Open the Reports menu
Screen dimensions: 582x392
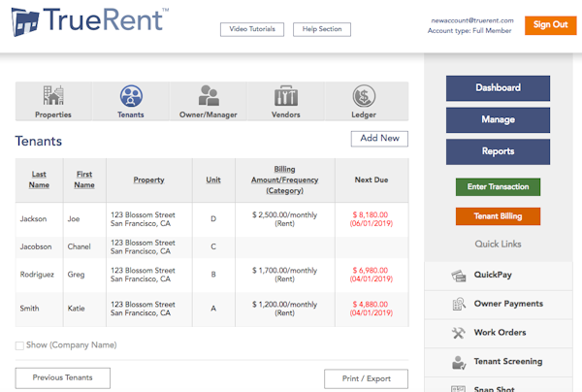(x=499, y=151)
